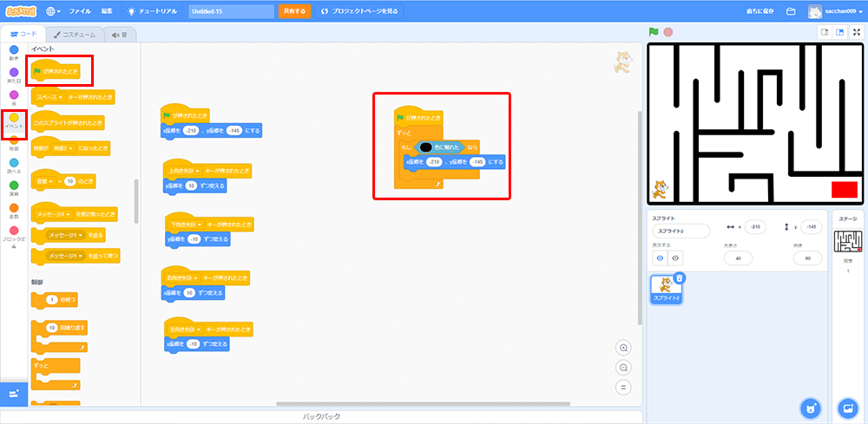Open the add extension button at bottom left
The image size is (868, 424).
(x=14, y=393)
